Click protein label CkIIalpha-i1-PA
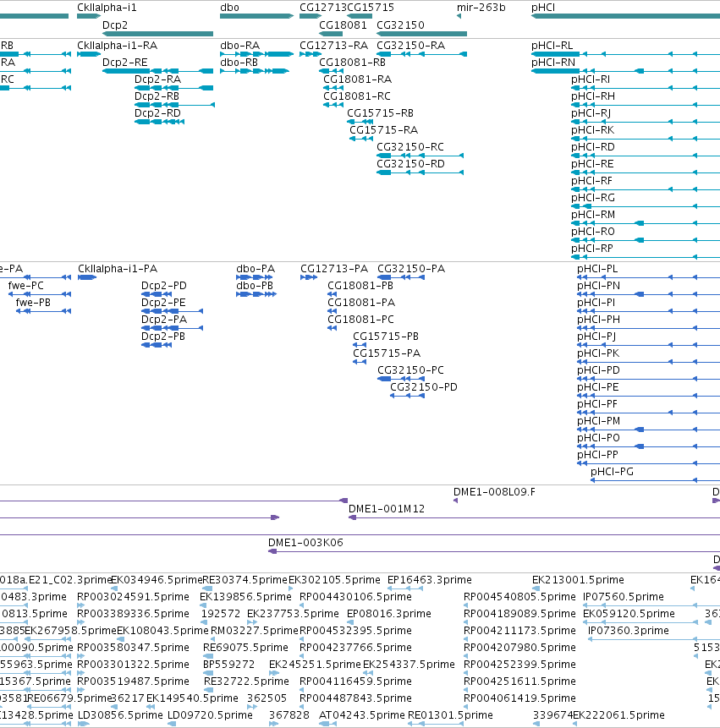720x728 pixels. pyautogui.click(x=118, y=269)
